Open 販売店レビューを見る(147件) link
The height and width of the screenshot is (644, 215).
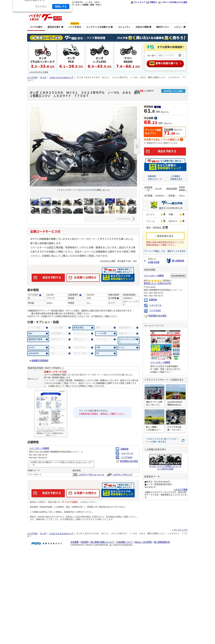pyautogui.click(x=157, y=284)
